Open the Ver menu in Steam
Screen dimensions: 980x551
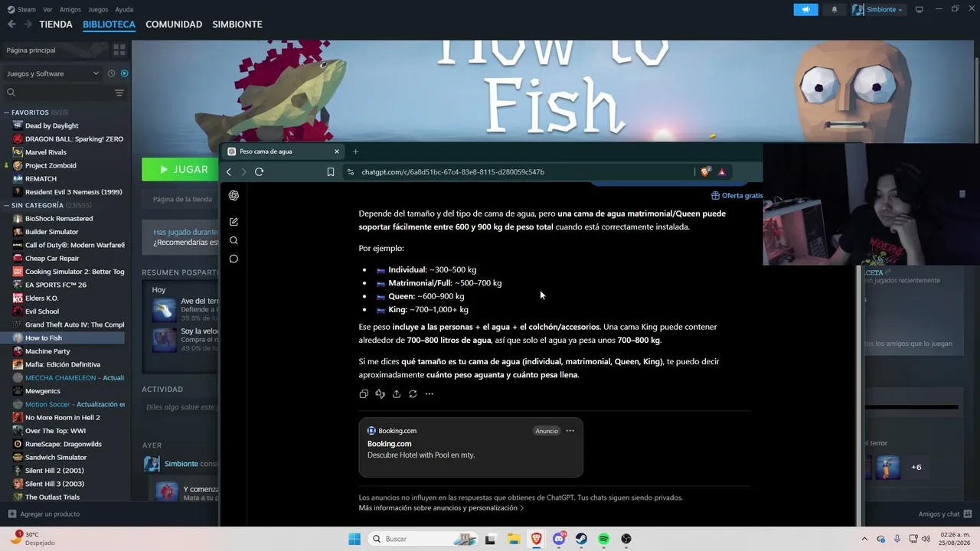[x=47, y=9]
